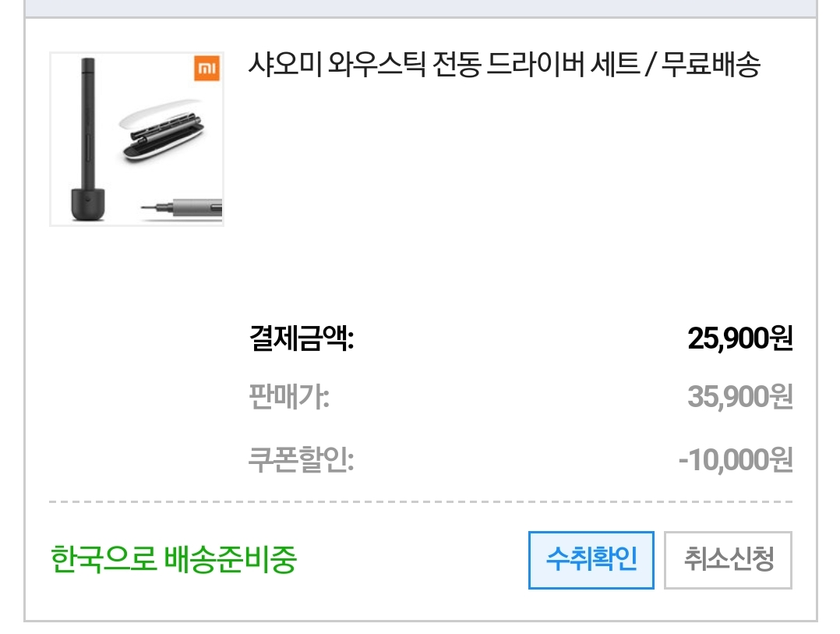Viewport: 840px width, 634px height.
Task: Select the 결제금액 label
Action: [301, 339]
